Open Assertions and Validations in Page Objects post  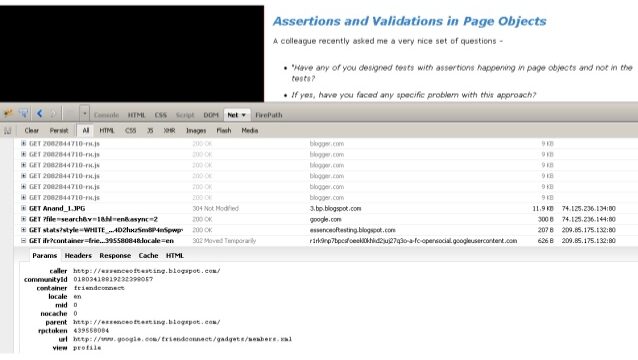[x=409, y=21]
